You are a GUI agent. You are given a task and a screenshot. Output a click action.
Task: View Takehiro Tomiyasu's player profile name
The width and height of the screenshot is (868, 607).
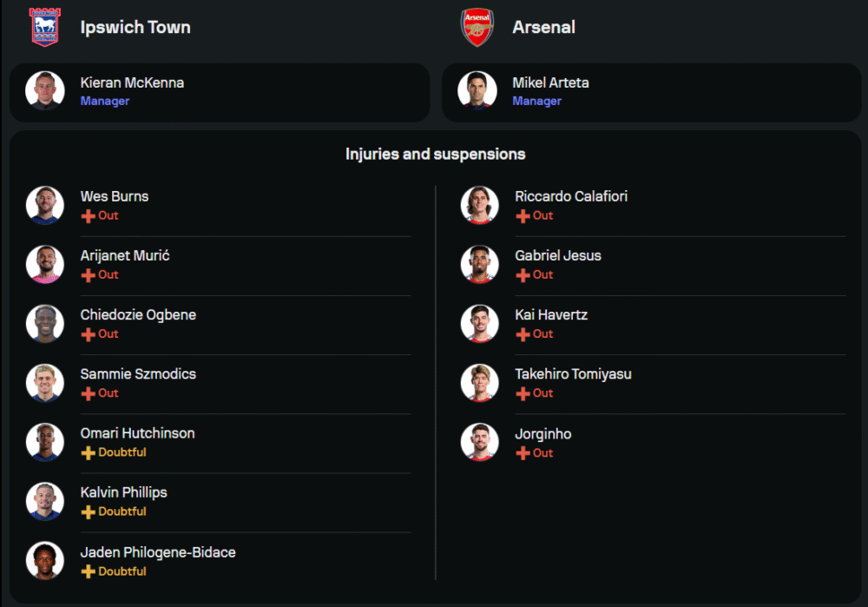(x=573, y=373)
